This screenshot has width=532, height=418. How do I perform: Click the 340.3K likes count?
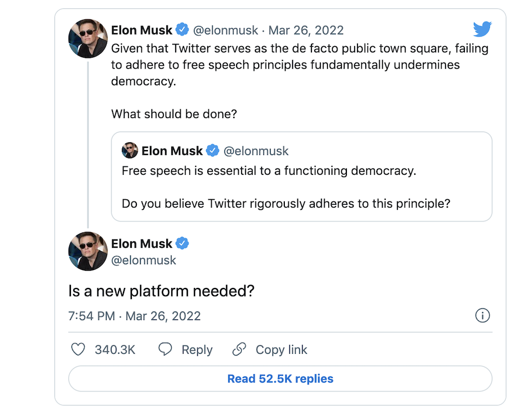(115, 350)
